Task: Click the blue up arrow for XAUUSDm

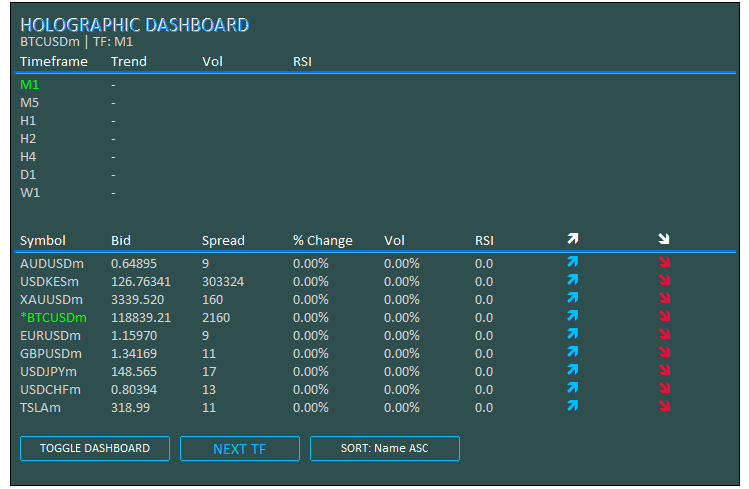Action: [573, 298]
